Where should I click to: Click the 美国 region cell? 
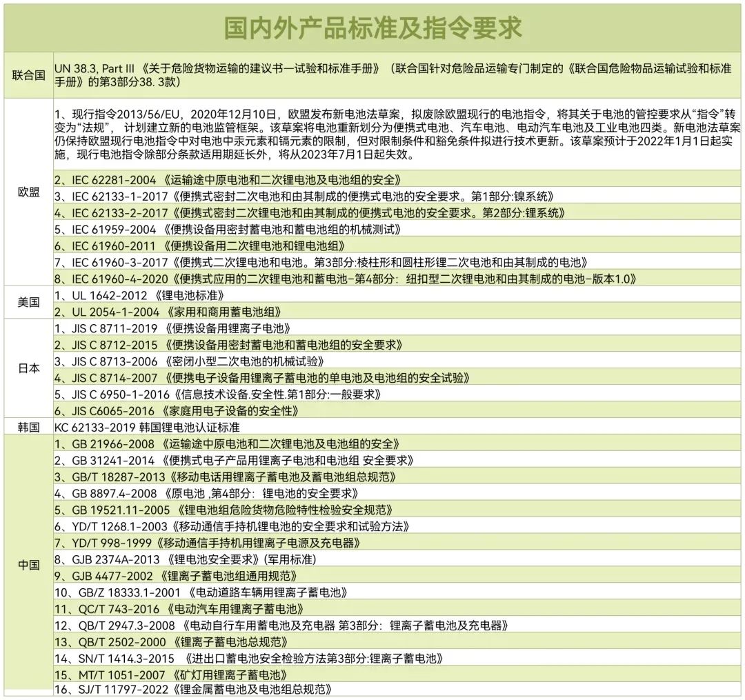click(x=28, y=302)
